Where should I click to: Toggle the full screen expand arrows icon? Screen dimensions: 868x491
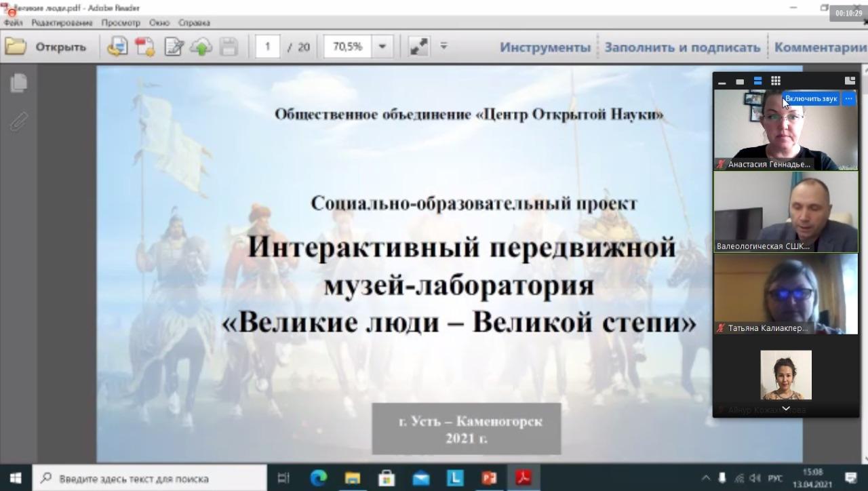(418, 47)
